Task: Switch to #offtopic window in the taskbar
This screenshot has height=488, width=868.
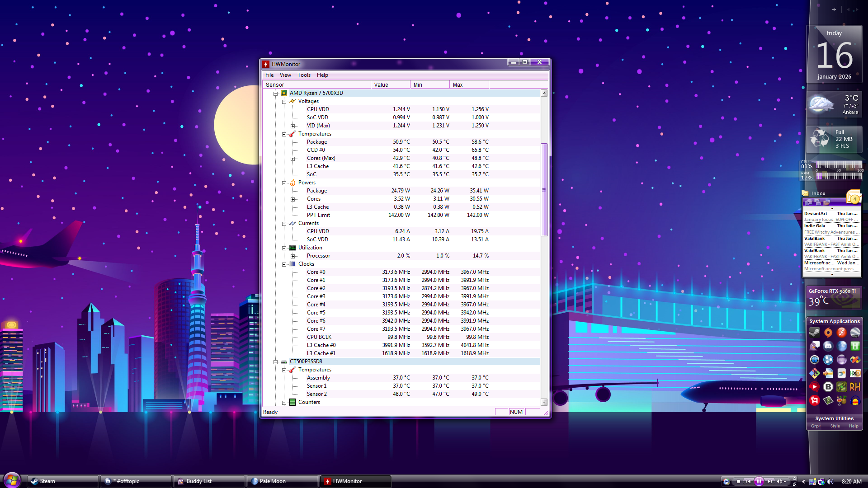Action: (136, 481)
